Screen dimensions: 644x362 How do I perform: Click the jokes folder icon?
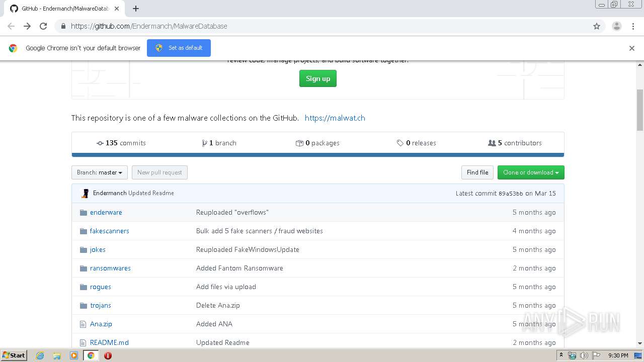click(x=84, y=250)
